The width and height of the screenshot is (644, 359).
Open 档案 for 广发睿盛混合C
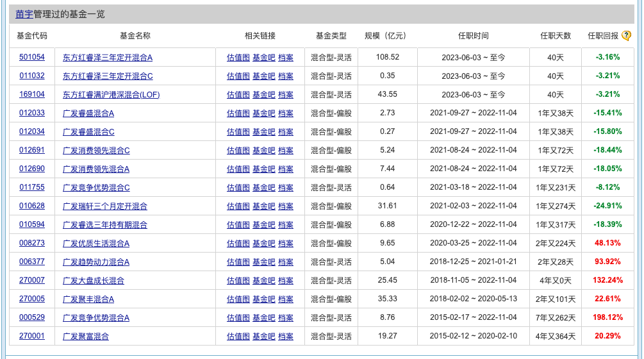(x=286, y=131)
